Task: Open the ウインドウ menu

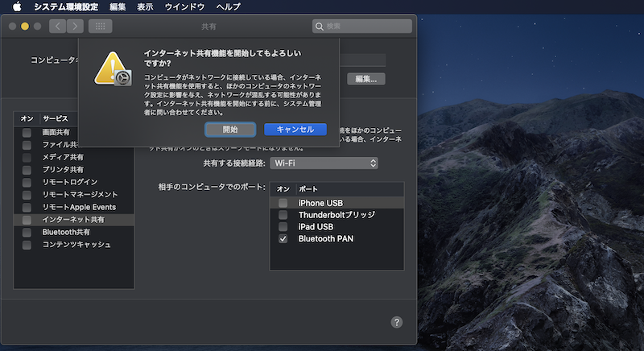Action: click(x=184, y=6)
